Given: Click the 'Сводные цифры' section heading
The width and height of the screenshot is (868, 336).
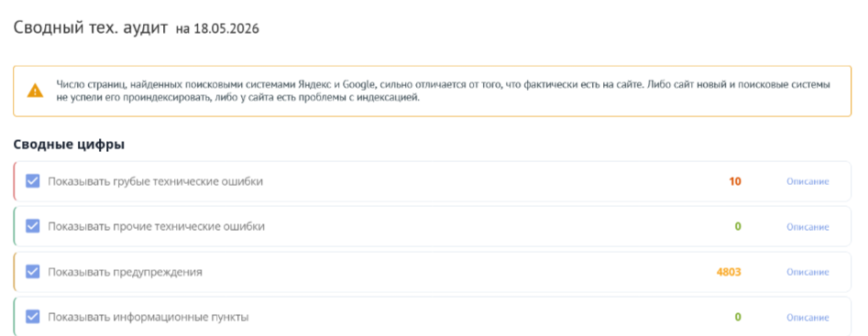Looking at the screenshot, I should point(69,146).
